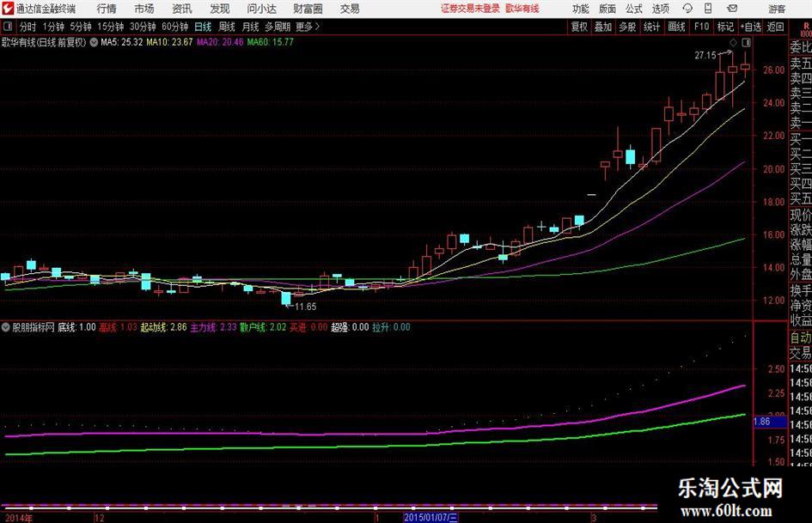Open the 资讯 menu
The height and width of the screenshot is (523, 812).
pyautogui.click(x=182, y=9)
